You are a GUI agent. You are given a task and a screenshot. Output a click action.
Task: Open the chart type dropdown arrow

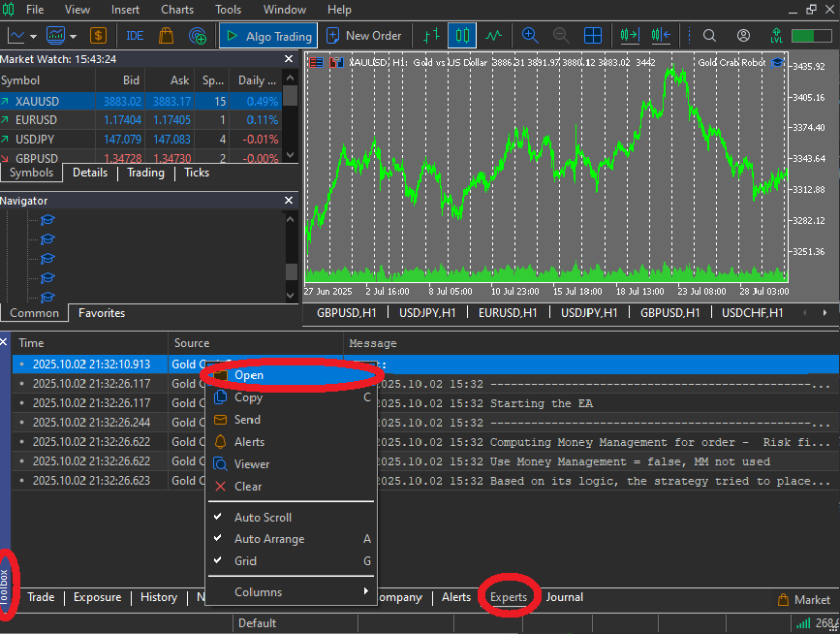coord(32,36)
